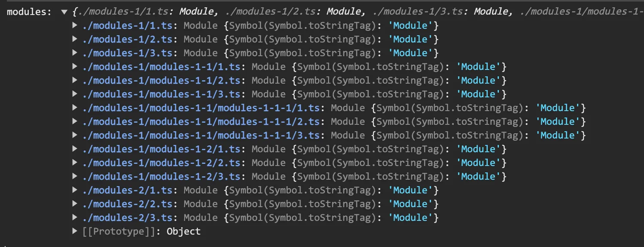The image size is (644, 247).
Task: Expand ./modules-1/modules-1-1/1.ts disclosure triangle
Action: pos(75,67)
